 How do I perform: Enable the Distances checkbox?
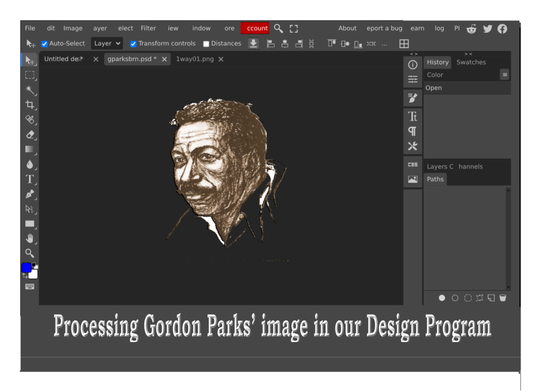206,44
